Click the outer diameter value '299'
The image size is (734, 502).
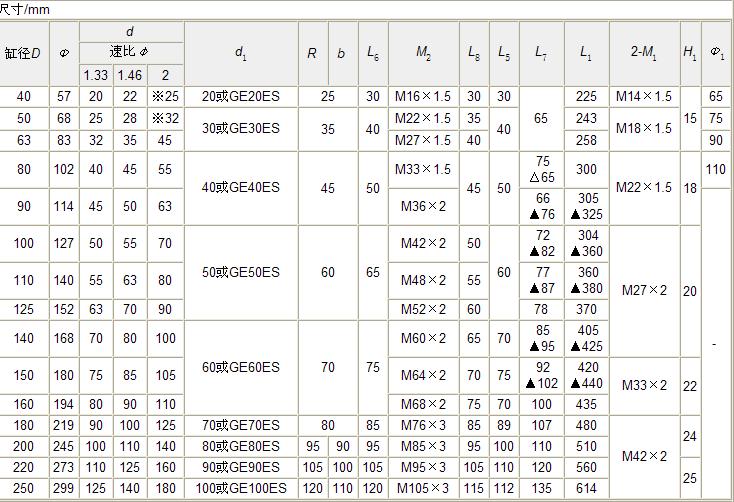[x=64, y=489]
